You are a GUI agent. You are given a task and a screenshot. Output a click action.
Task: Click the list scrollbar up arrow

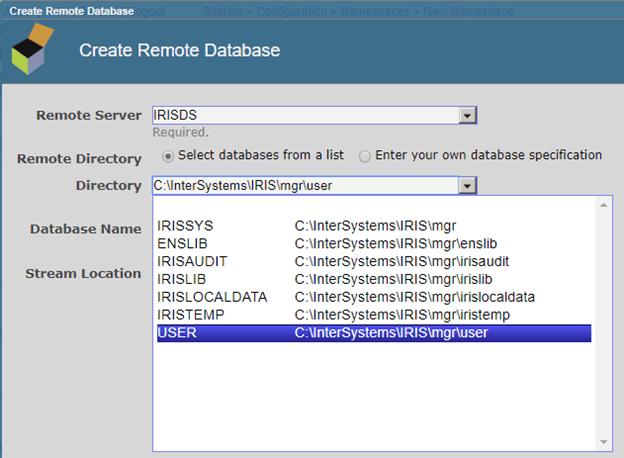coord(604,205)
